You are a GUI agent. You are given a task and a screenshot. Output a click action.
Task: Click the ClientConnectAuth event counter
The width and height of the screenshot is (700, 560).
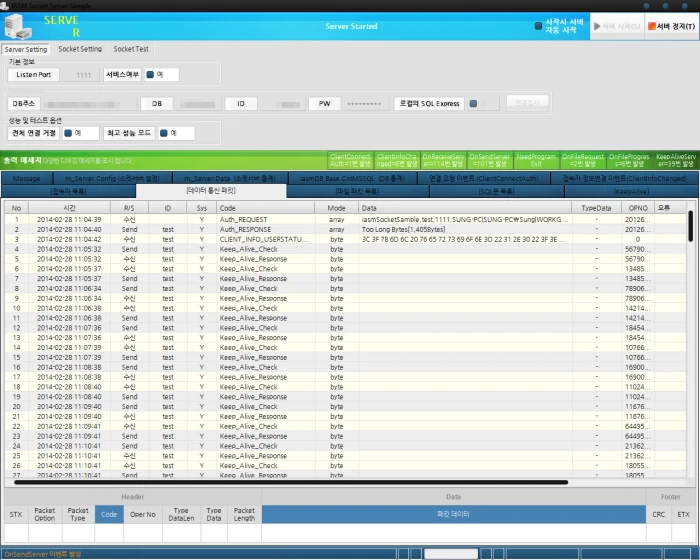[x=350, y=160]
